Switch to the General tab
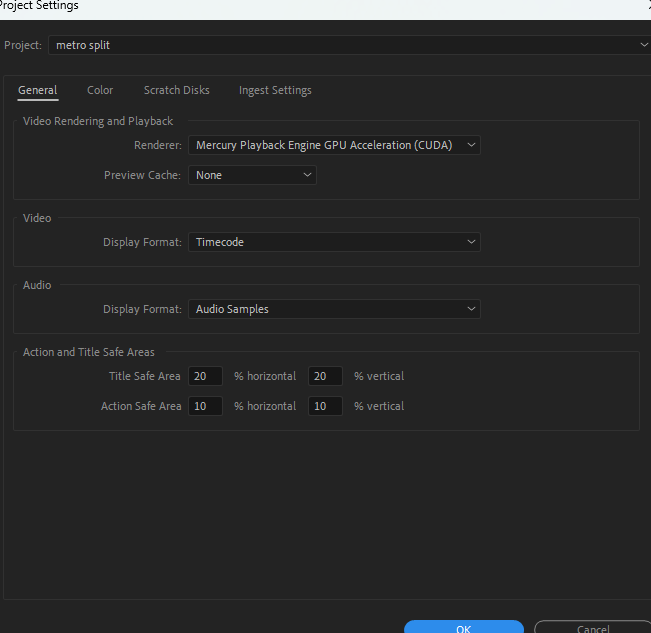This screenshot has height=633, width=651. pos(38,90)
